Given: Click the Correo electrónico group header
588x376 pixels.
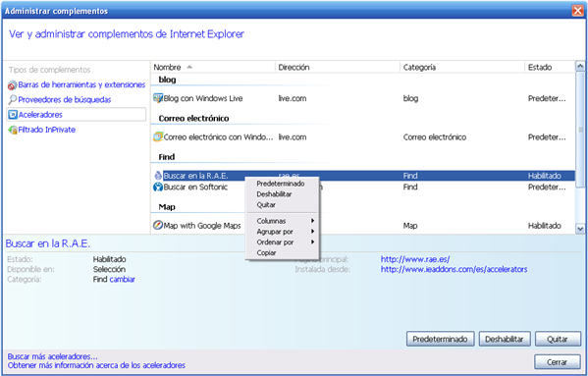Looking at the screenshot, I should point(193,118).
